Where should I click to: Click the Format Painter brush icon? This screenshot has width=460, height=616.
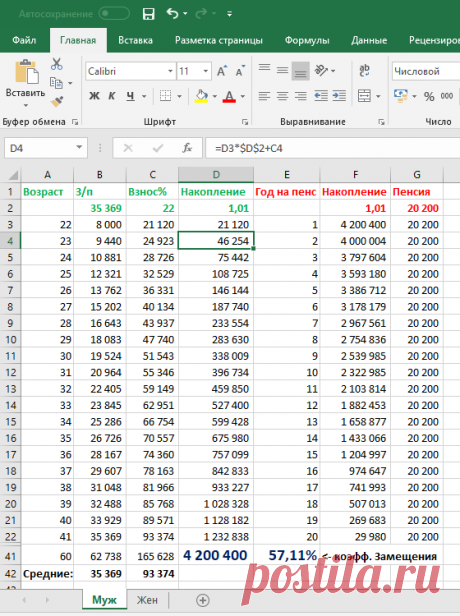57,102
